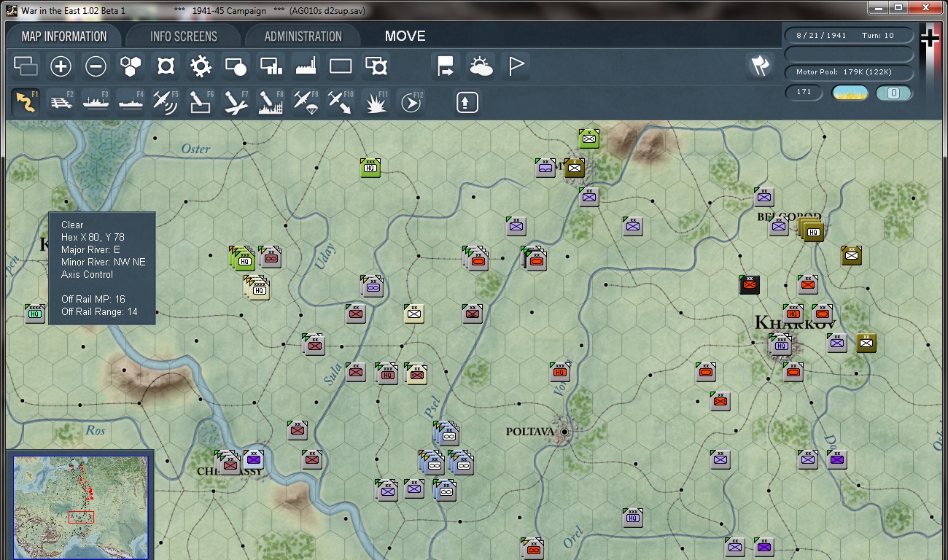
Task: Open the ADMINISTRATION tab
Action: 303,36
